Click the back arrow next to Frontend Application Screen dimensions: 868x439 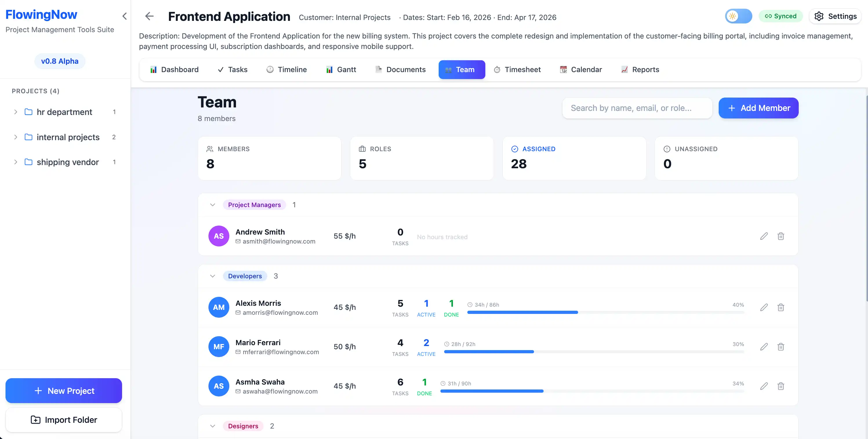point(149,16)
